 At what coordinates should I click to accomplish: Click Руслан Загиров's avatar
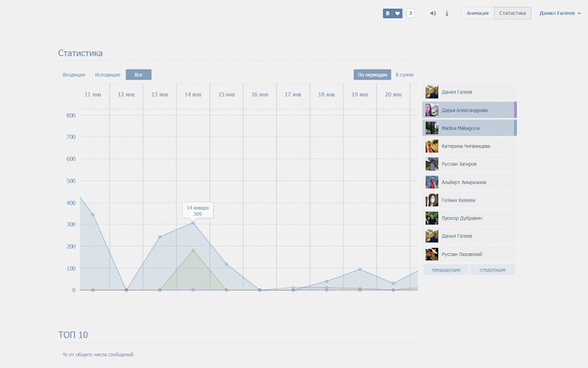[431, 164]
